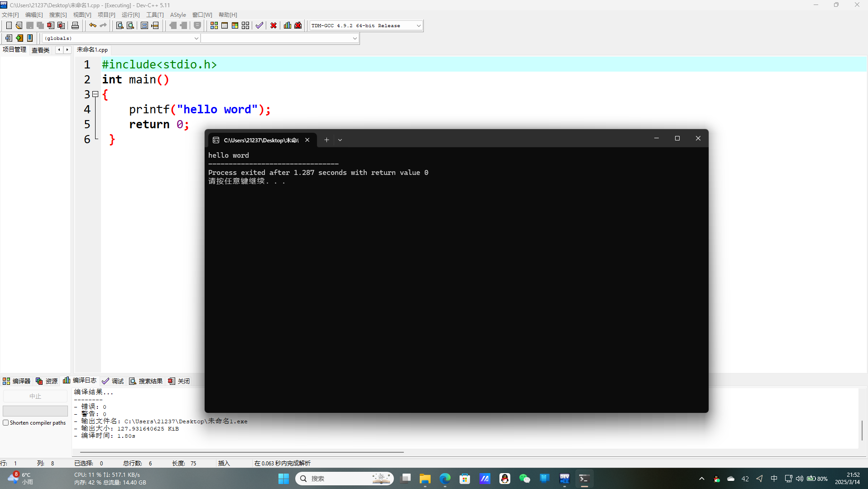868x489 pixels.
Task: Click the Find magnifier toolbar icon
Action: [x=120, y=26]
